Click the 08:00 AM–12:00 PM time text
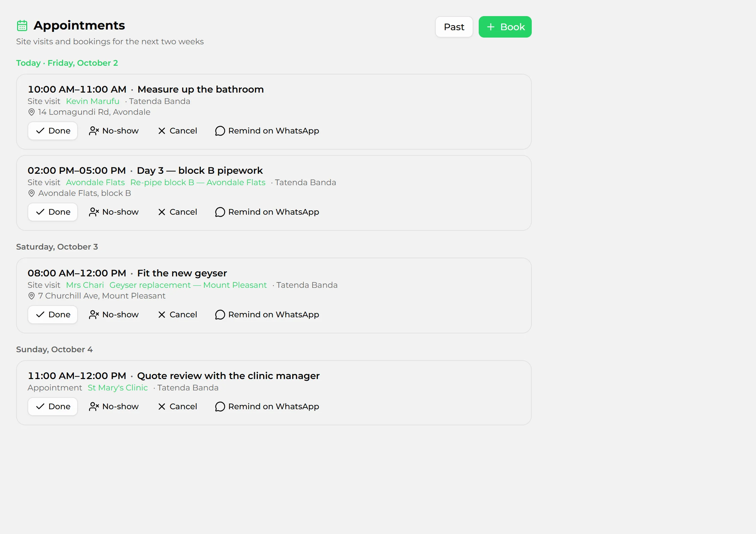Image resolution: width=756 pixels, height=534 pixels. [77, 273]
